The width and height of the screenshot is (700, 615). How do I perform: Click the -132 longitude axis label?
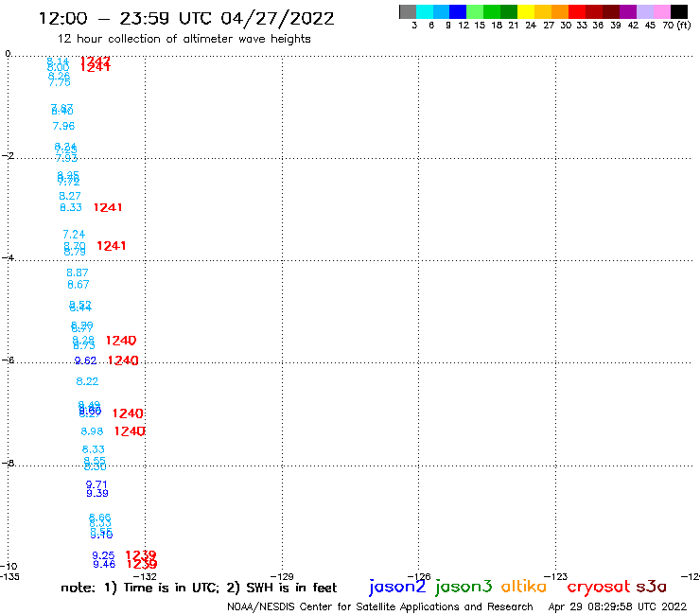click(x=145, y=576)
